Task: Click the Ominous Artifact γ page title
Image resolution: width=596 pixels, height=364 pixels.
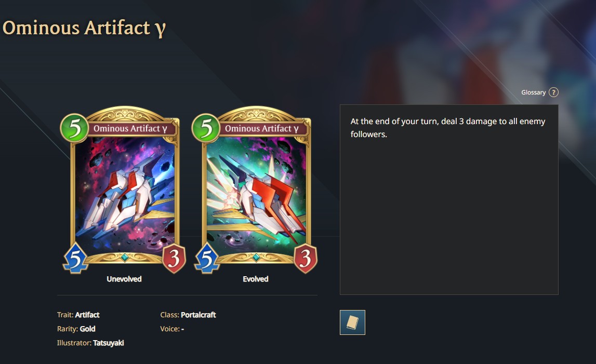Action: [x=84, y=28]
